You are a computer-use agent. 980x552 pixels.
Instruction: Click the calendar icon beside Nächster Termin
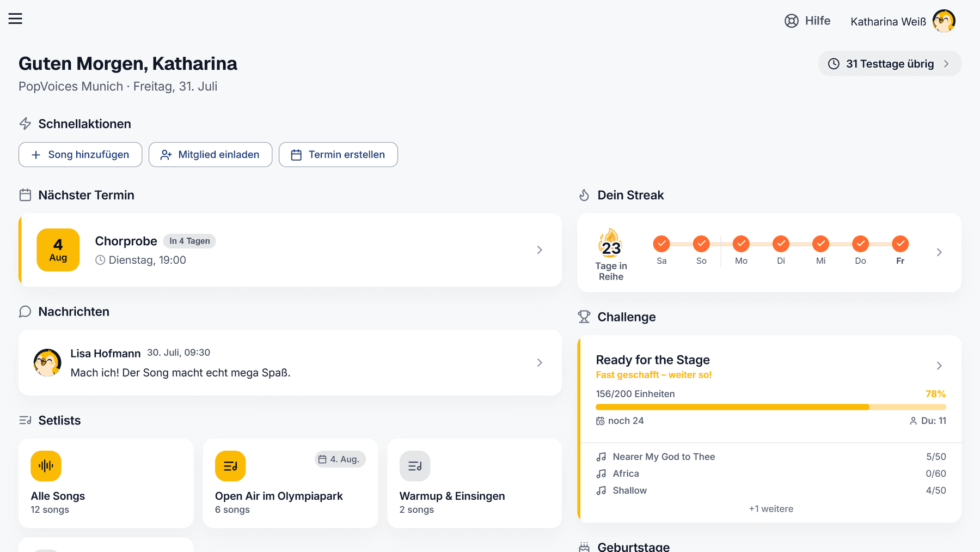coord(25,195)
